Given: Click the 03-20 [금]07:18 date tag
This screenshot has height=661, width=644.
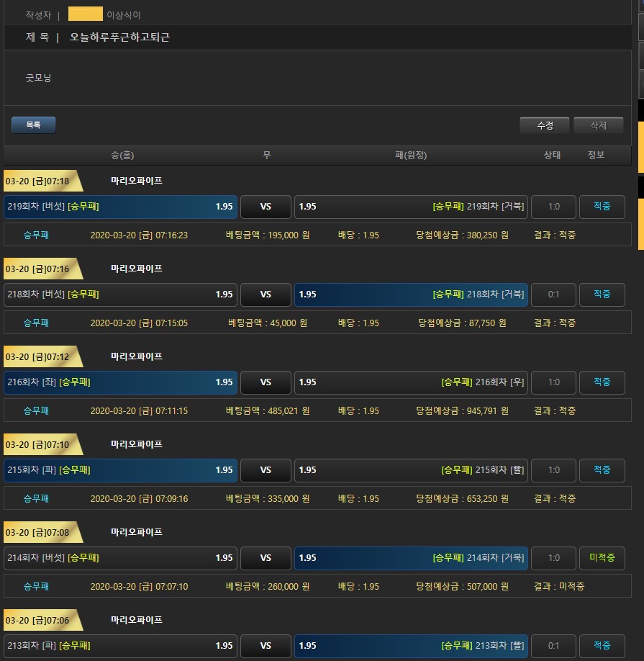Looking at the screenshot, I should [39, 181].
